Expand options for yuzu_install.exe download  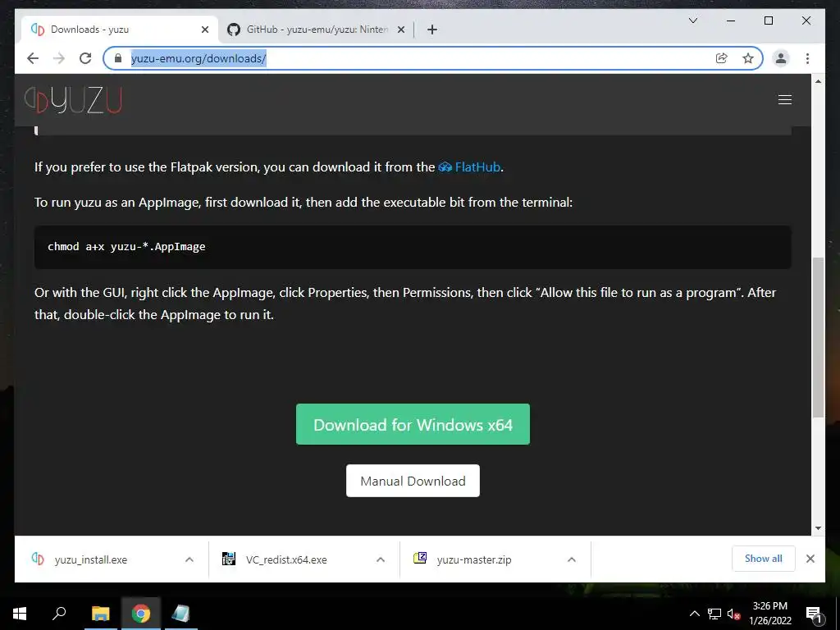point(189,559)
